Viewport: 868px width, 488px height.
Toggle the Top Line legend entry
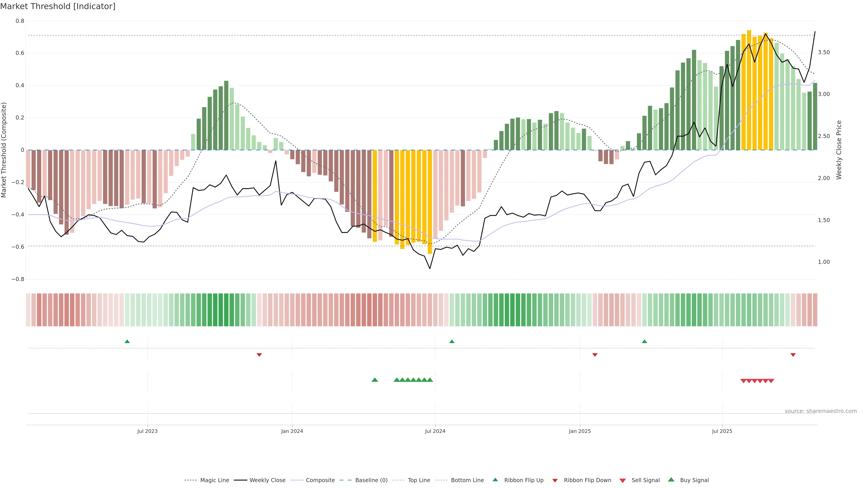click(419, 480)
